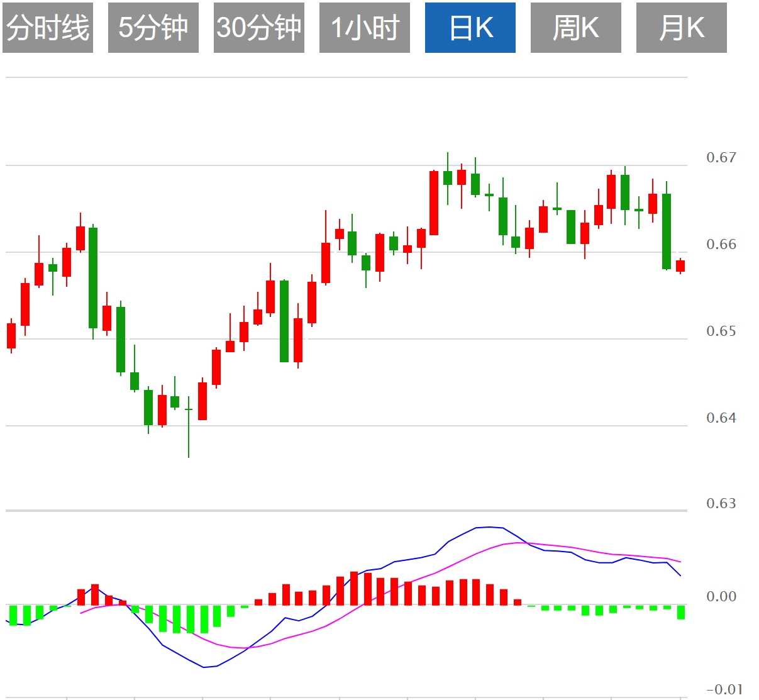Open the 月K monthly chart
The width and height of the screenshot is (759, 700).
pos(682,28)
